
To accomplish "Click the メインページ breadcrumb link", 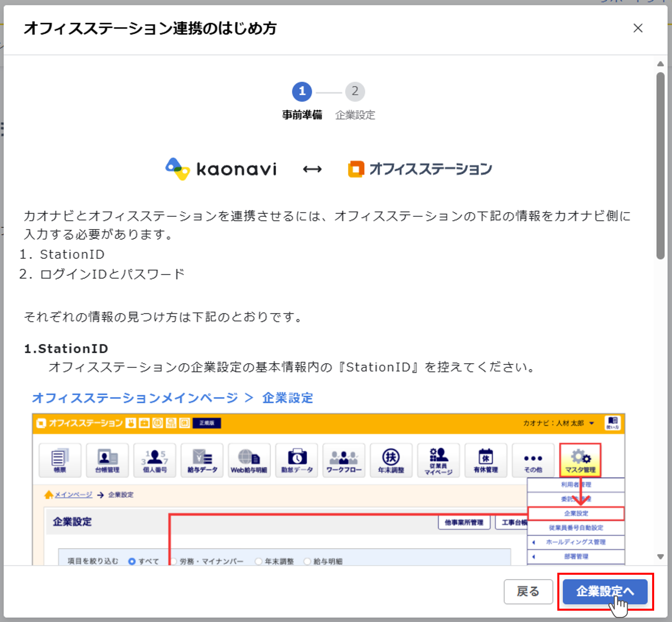I will click(73, 494).
